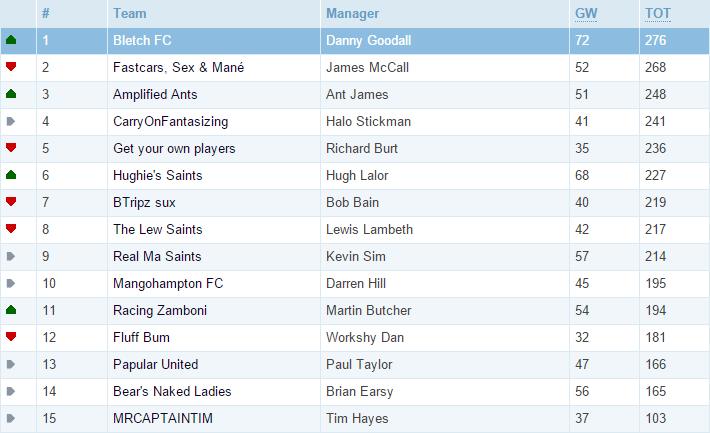The height and width of the screenshot is (433, 710).
Task: Open Bear's Naked Ladies team
Action: [172, 391]
